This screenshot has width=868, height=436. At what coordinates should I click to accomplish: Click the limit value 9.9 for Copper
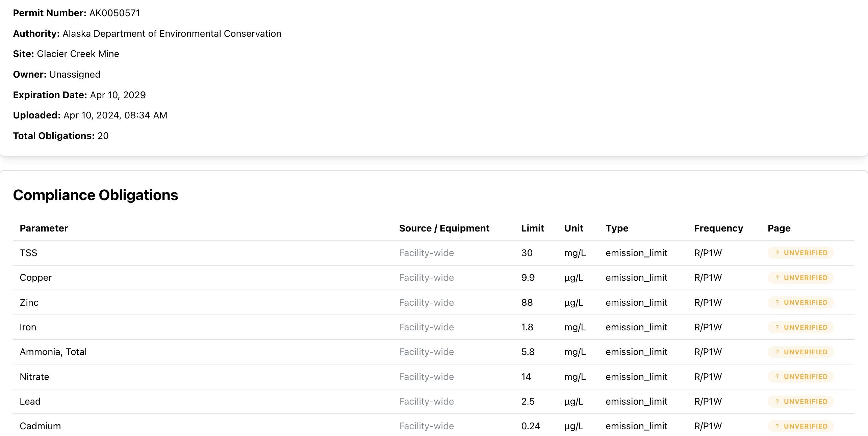[x=528, y=277]
